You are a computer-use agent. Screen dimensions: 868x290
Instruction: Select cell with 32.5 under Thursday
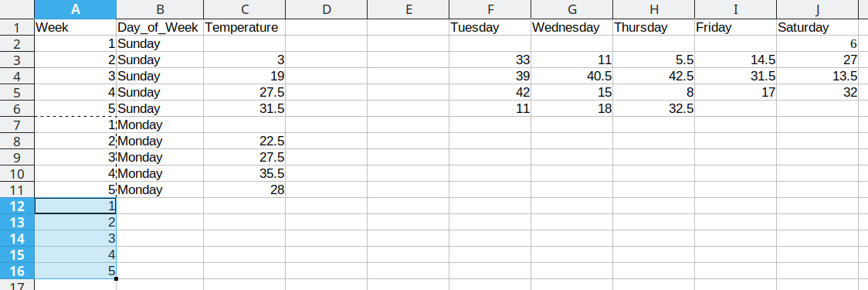pos(654,109)
